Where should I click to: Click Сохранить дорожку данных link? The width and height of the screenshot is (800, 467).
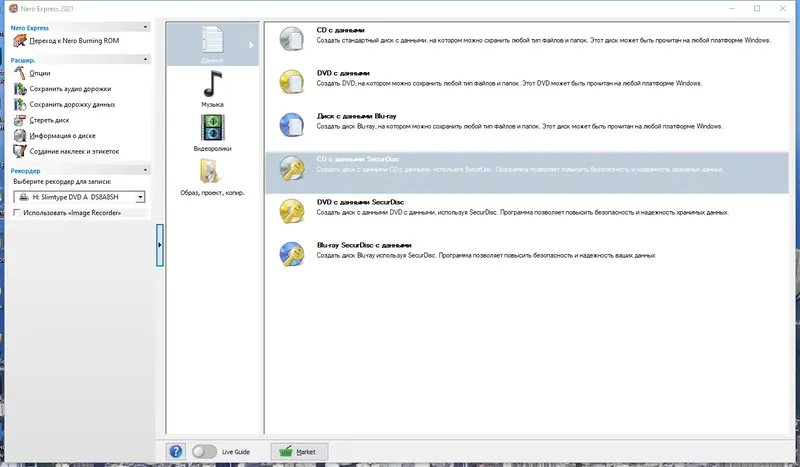coord(72,105)
